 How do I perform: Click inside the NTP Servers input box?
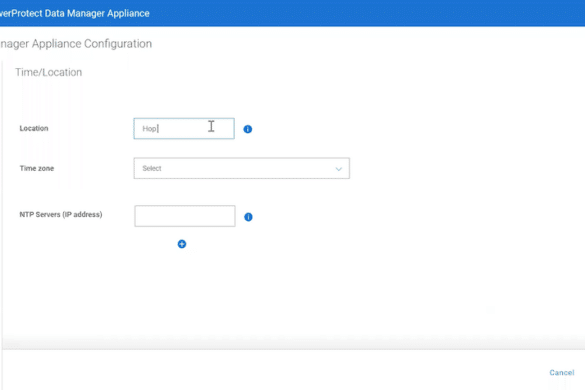point(185,216)
